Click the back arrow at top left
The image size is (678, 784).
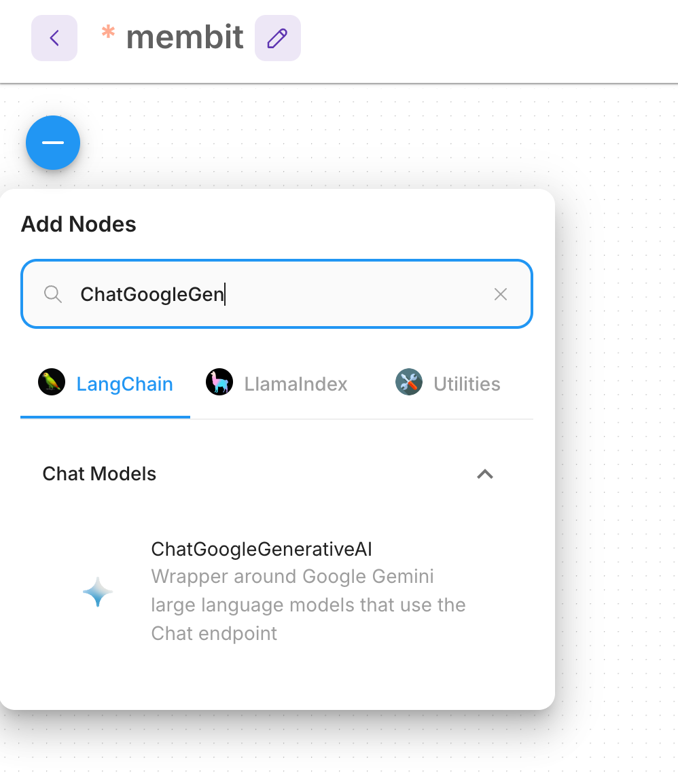(54, 38)
